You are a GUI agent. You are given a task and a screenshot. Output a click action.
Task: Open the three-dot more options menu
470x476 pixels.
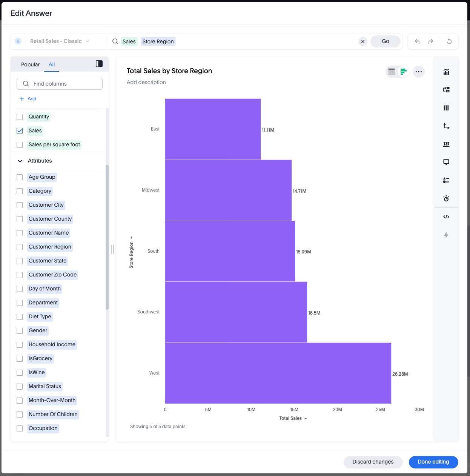(x=419, y=72)
